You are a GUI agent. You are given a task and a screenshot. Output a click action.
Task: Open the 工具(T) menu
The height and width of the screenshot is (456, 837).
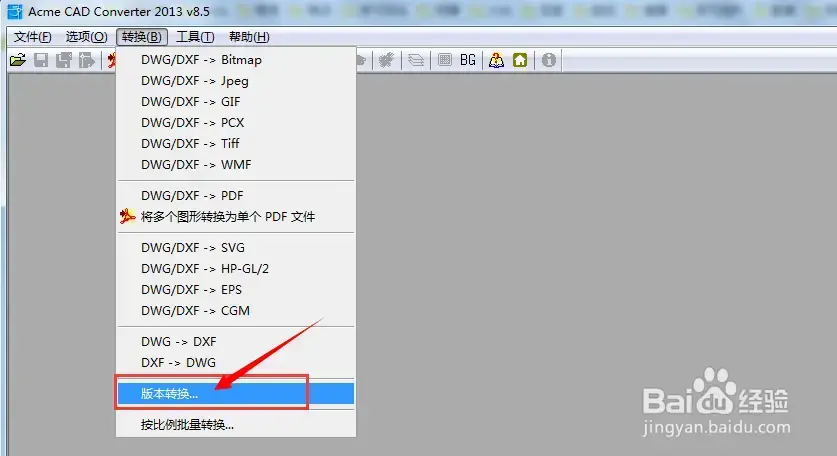coord(195,37)
